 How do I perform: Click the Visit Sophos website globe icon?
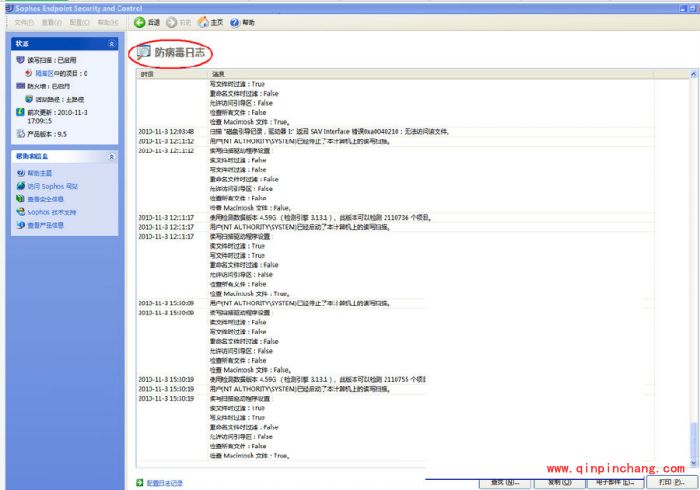point(21,186)
